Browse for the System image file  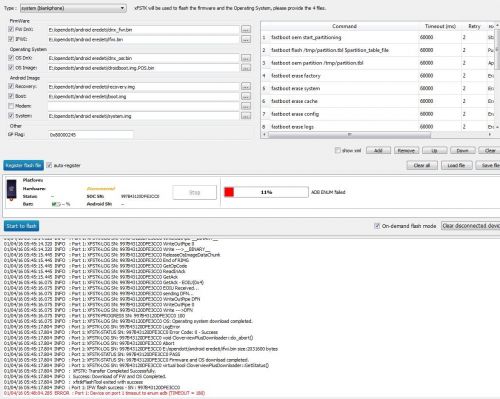coord(246,116)
